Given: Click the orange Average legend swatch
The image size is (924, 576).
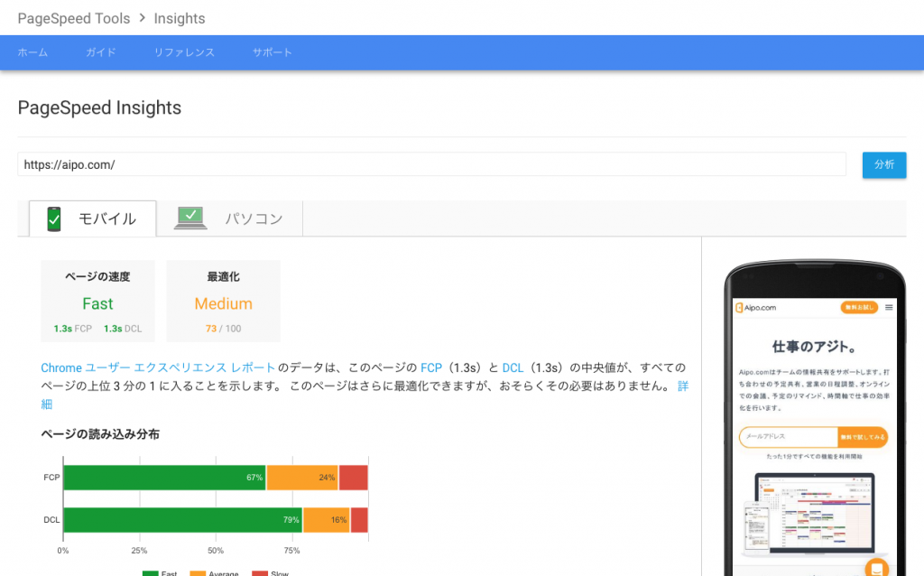Looking at the screenshot, I should tap(198, 573).
